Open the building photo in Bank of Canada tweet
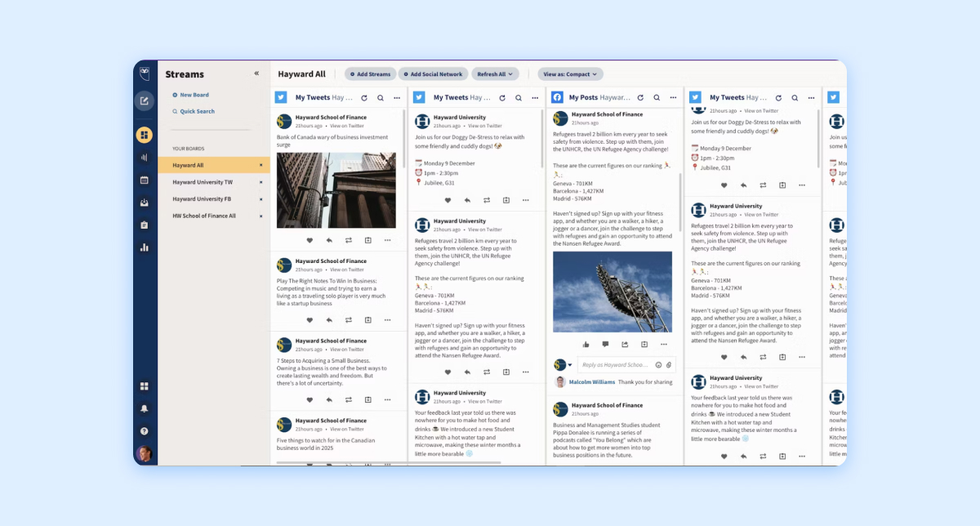 click(336, 190)
